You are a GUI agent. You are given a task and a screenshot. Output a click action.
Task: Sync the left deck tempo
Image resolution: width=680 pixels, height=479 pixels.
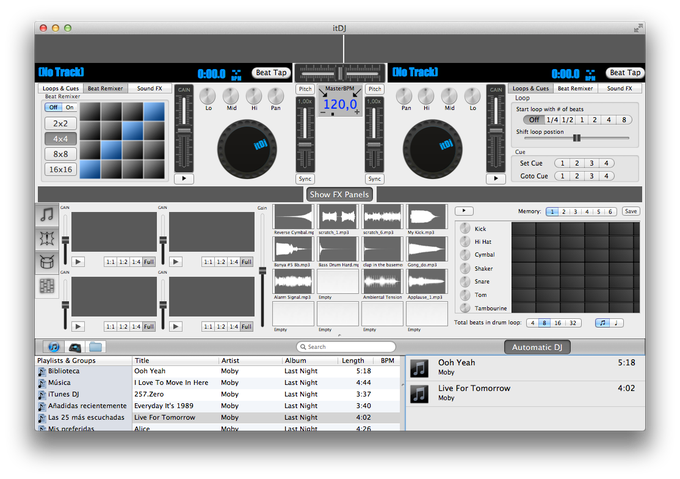[305, 179]
